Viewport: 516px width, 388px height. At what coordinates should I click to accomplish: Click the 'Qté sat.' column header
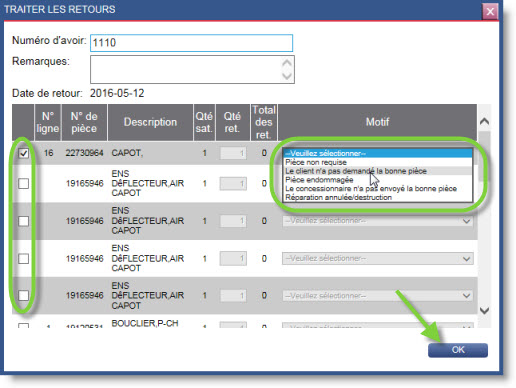[x=204, y=122]
